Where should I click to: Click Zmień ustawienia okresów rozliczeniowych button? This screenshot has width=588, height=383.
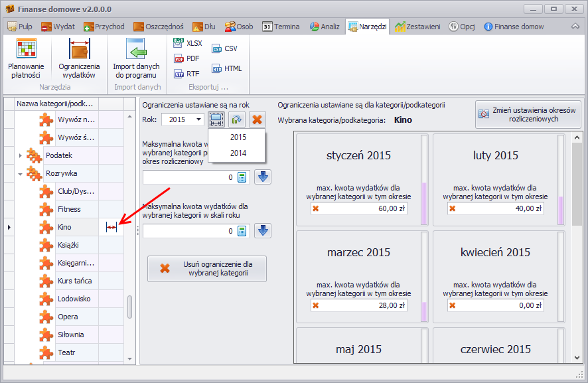[x=528, y=114]
